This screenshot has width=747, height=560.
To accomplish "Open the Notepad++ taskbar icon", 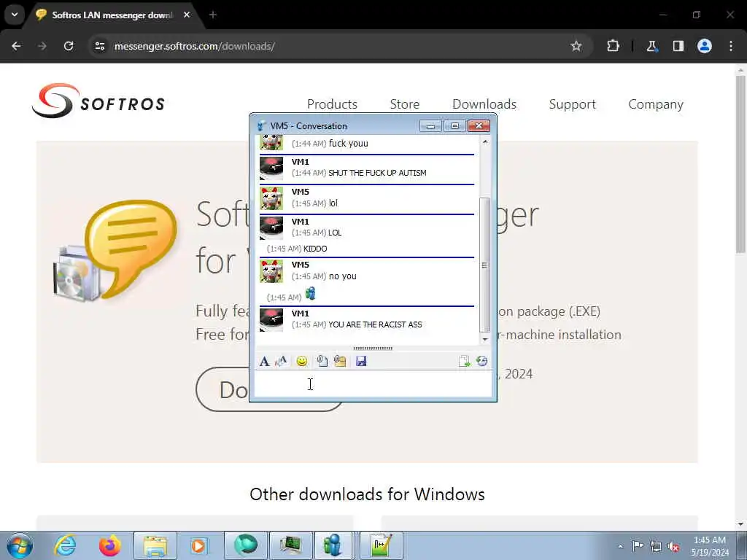I will (381, 545).
